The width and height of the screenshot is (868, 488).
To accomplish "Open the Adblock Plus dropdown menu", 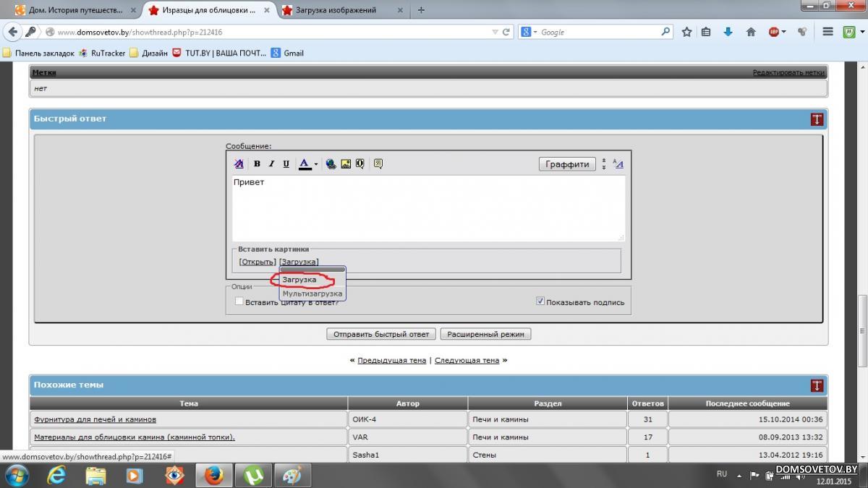I will click(x=783, y=32).
